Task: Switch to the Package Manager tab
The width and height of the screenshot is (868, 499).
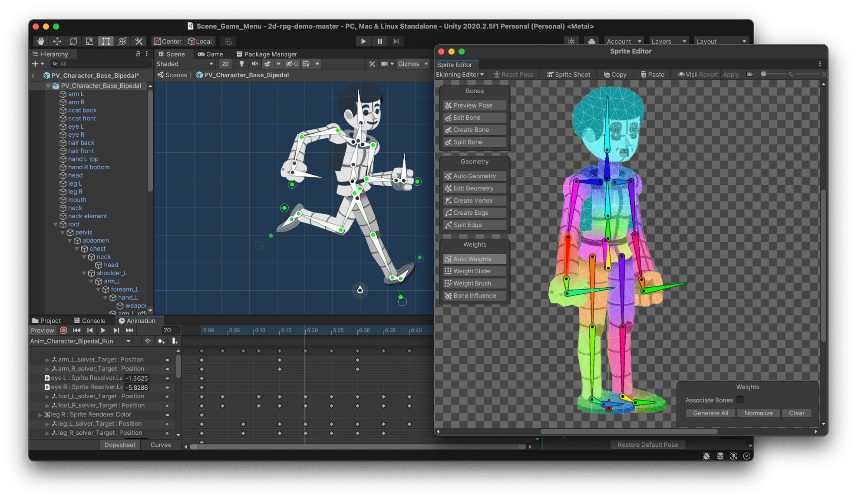Action: tap(266, 54)
